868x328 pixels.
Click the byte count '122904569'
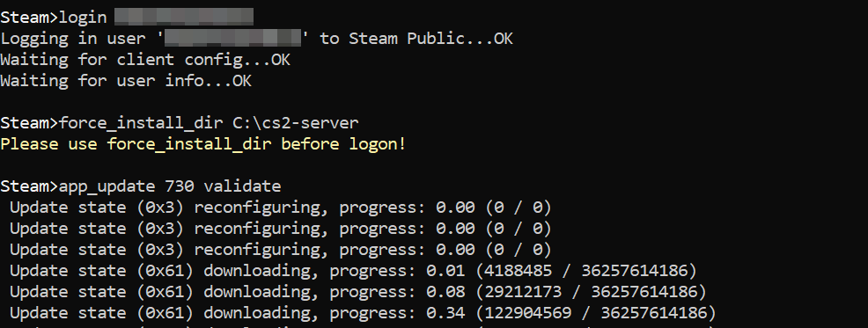(527, 312)
